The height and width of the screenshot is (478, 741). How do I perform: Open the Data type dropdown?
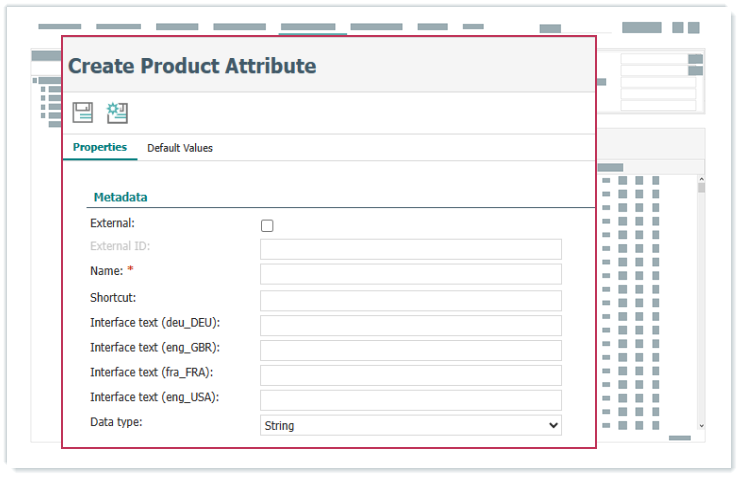(410, 426)
